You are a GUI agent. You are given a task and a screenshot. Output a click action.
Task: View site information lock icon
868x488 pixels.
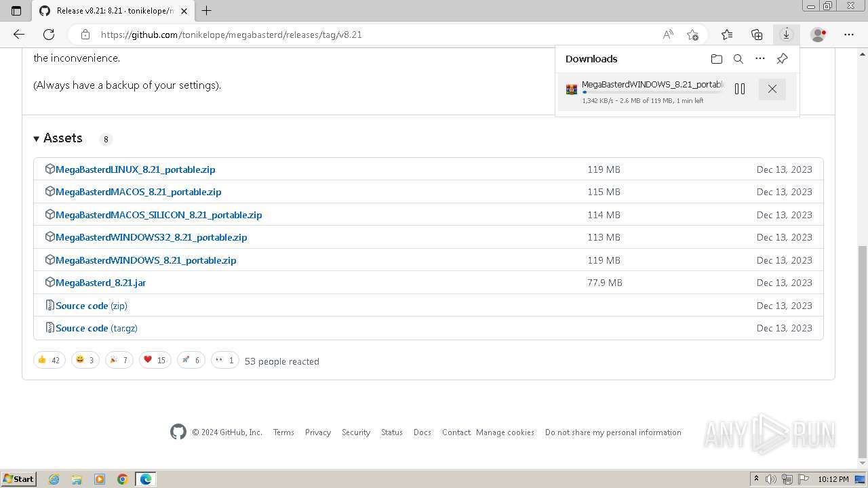85,35
